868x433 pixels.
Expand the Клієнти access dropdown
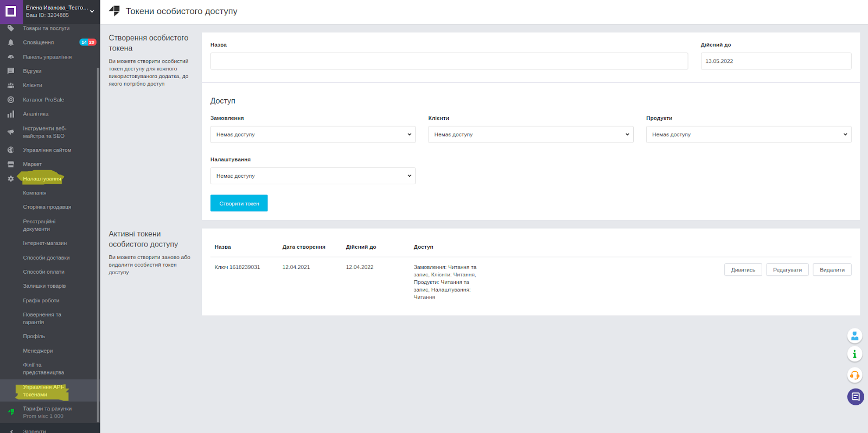531,134
